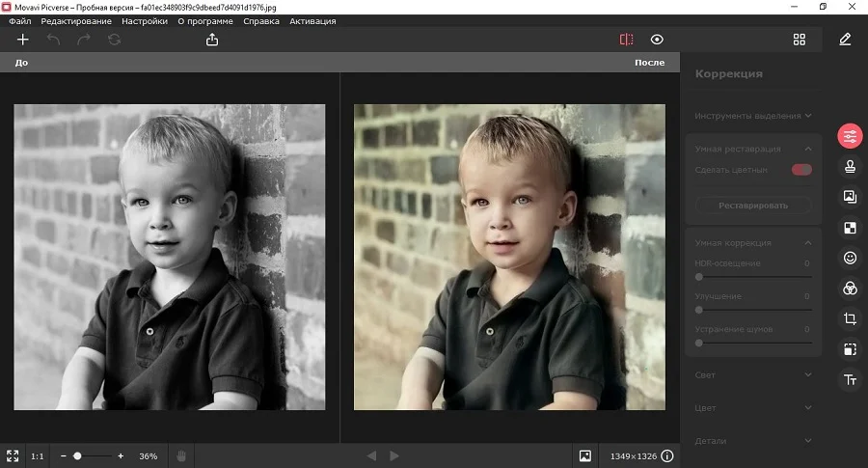Image resolution: width=868 pixels, height=468 pixels.
Task: Click the image info icon next to 1349×1326
Action: (x=666, y=455)
